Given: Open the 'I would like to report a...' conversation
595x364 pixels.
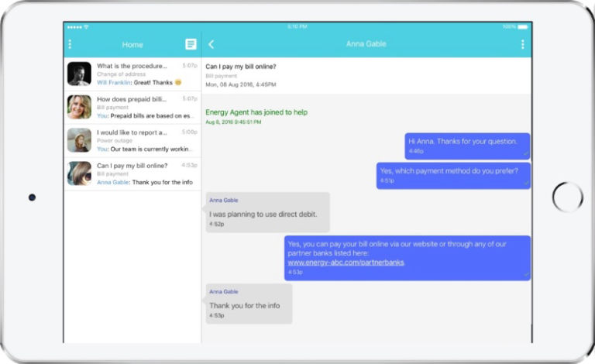Looking at the screenshot, I should click(x=132, y=141).
